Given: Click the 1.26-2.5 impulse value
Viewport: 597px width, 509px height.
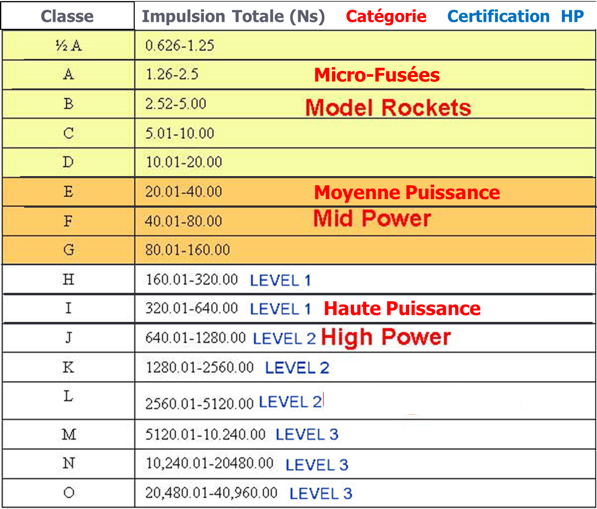Looking at the screenshot, I should click(172, 74).
